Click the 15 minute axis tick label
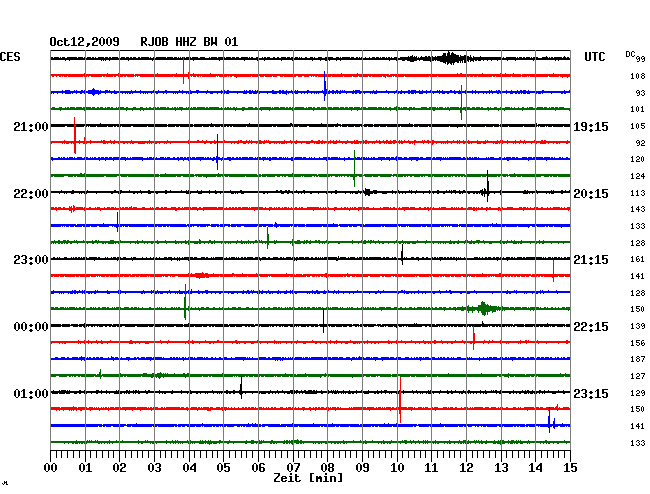650x494 pixels. pos(570,468)
